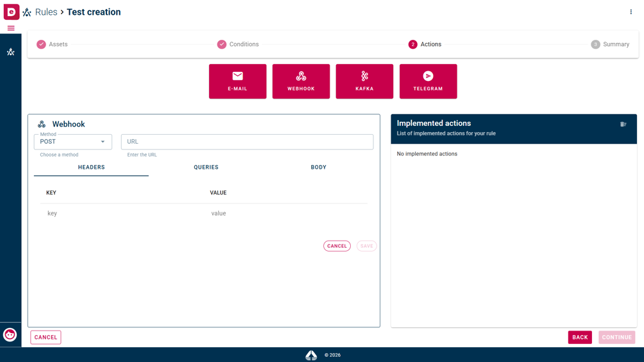Viewport: 644px width, 362px height.
Task: Add a WEBHOOK action
Action: (301, 82)
